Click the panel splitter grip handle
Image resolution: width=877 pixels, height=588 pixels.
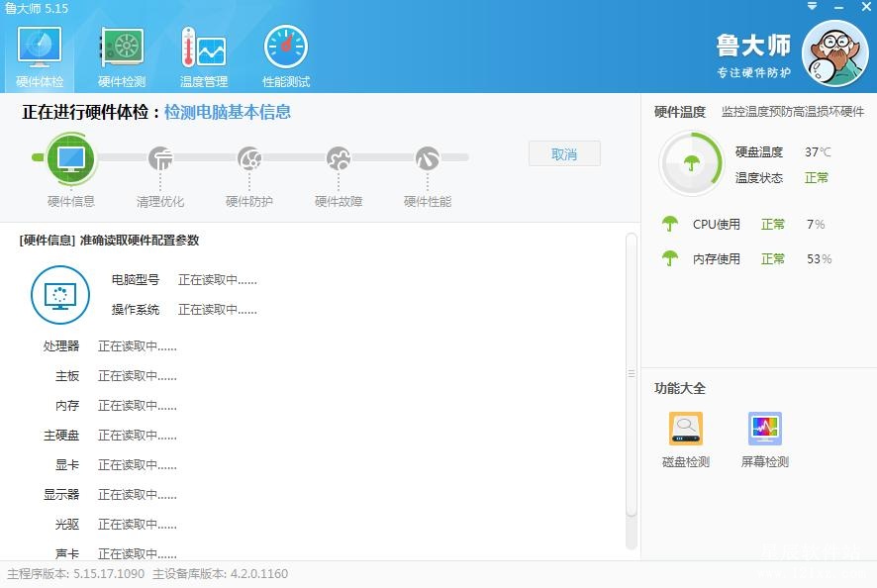[x=632, y=373]
